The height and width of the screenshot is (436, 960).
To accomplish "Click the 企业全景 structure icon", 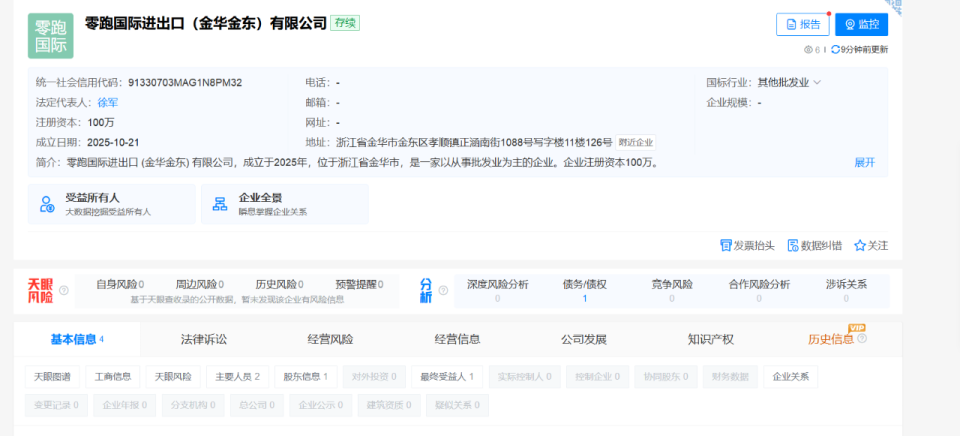I will (219, 204).
